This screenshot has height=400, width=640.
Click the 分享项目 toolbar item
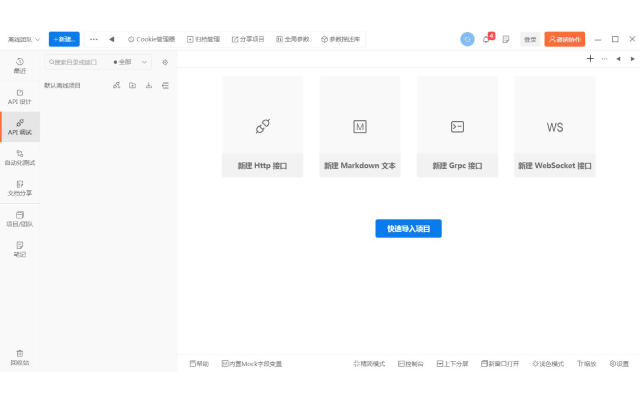click(x=248, y=39)
